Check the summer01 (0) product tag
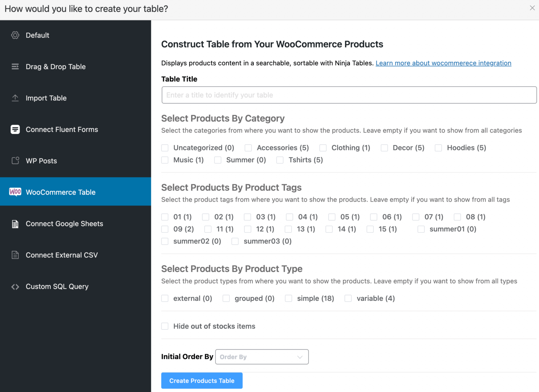 click(421, 229)
